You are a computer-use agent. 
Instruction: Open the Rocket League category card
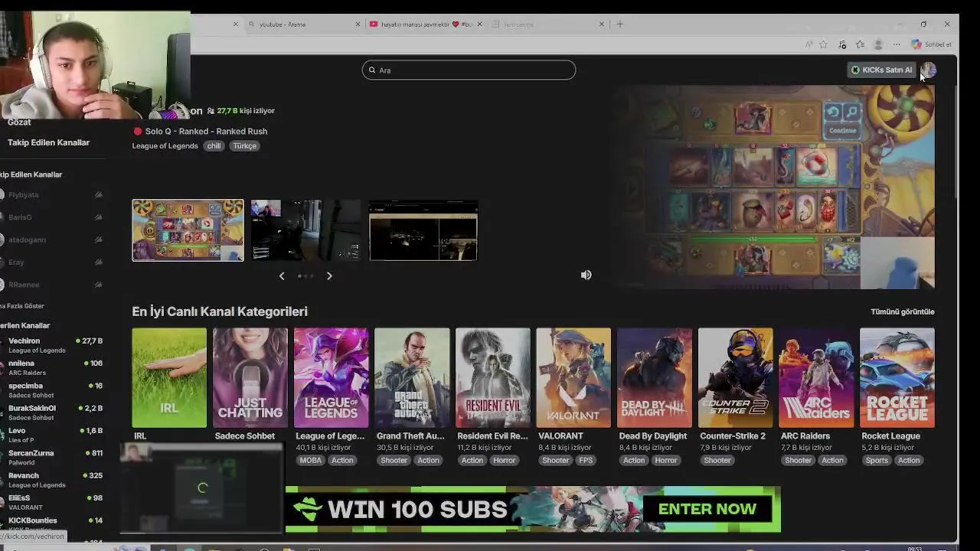click(897, 377)
